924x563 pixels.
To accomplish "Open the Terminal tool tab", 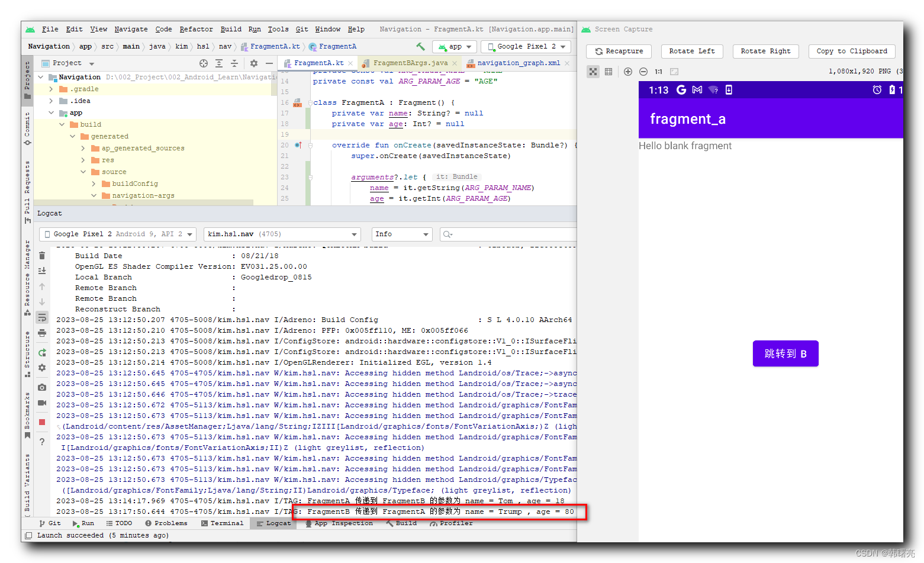I will tap(222, 523).
